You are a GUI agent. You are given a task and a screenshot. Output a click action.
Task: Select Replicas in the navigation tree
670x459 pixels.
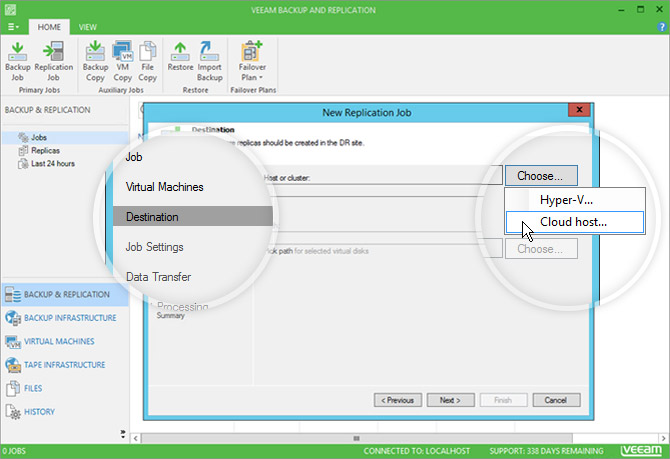tap(39, 150)
